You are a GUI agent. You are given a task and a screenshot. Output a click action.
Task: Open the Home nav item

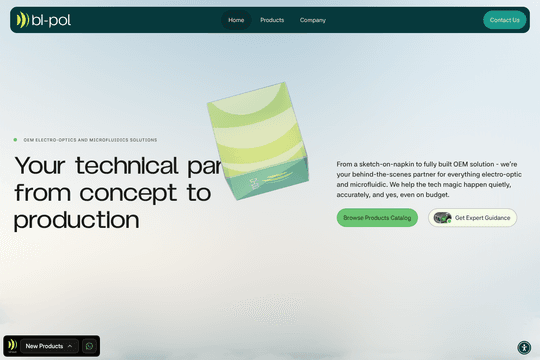236,20
